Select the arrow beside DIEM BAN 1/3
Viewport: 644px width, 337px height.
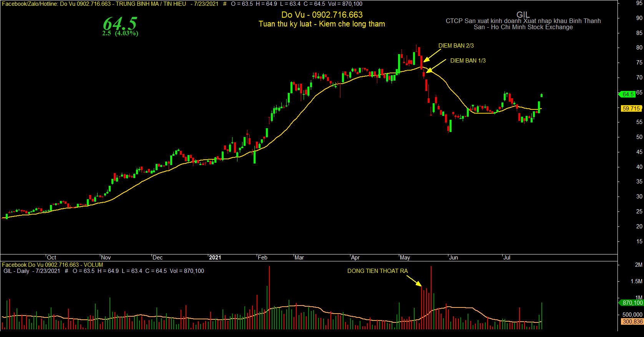tap(436, 66)
